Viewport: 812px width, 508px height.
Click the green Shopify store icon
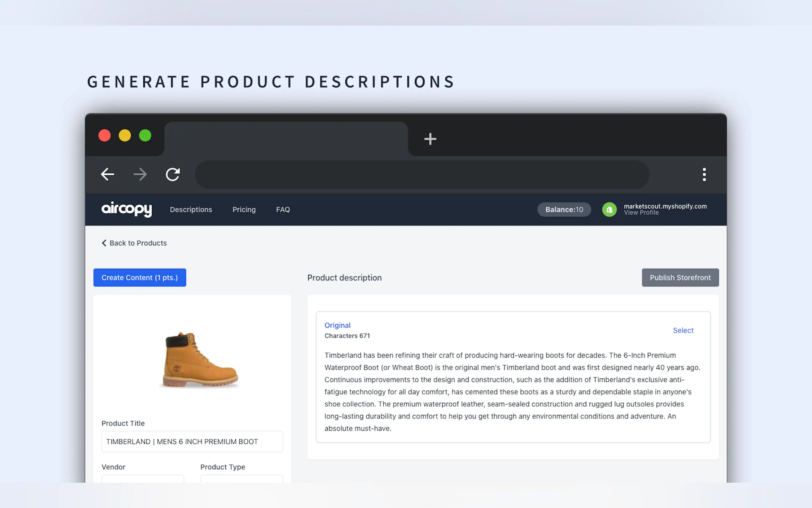pyautogui.click(x=609, y=209)
